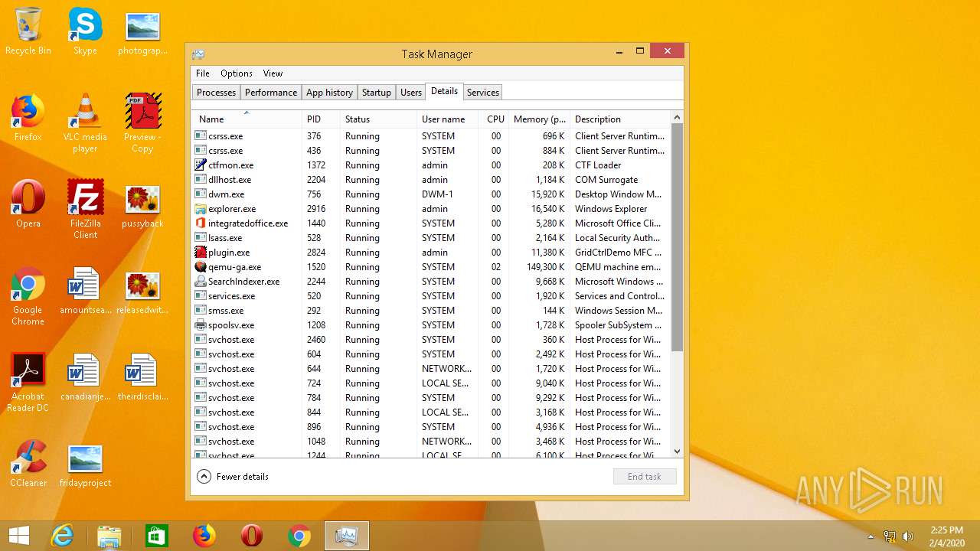Screen dimensions: 980x551
Task: Click the Windows Start button
Action: click(19, 536)
